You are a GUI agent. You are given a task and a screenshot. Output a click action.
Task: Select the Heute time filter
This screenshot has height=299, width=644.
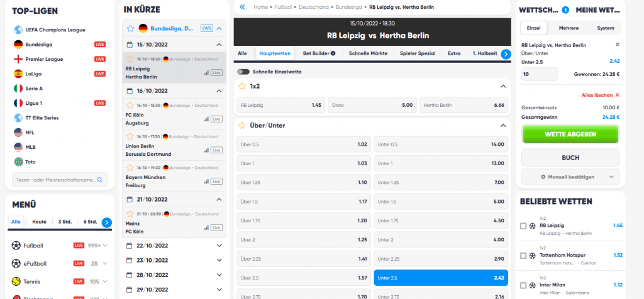pyautogui.click(x=40, y=222)
